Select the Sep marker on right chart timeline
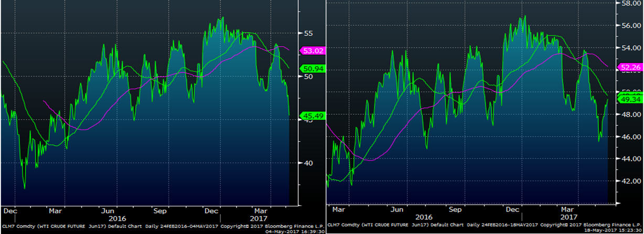 coord(455,209)
